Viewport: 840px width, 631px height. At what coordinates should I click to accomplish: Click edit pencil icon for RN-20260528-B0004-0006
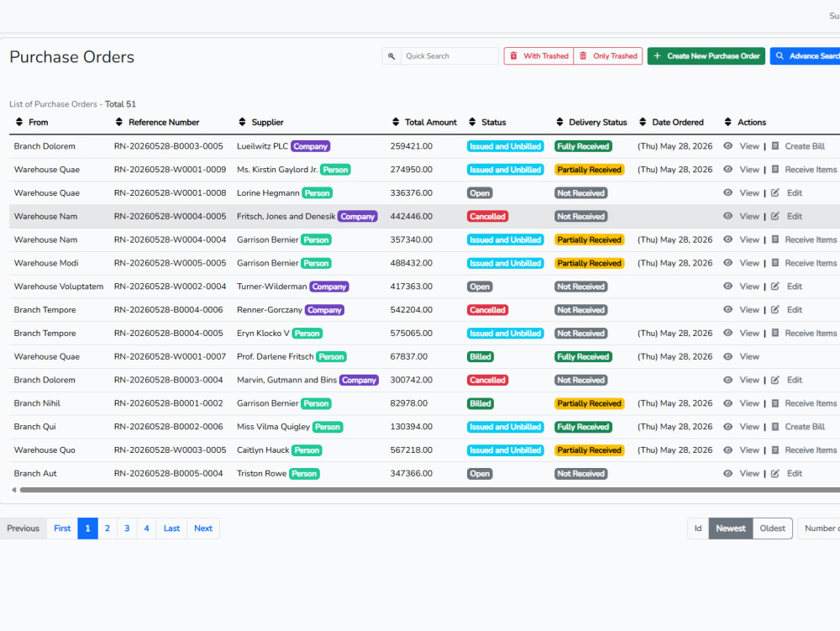pos(775,309)
